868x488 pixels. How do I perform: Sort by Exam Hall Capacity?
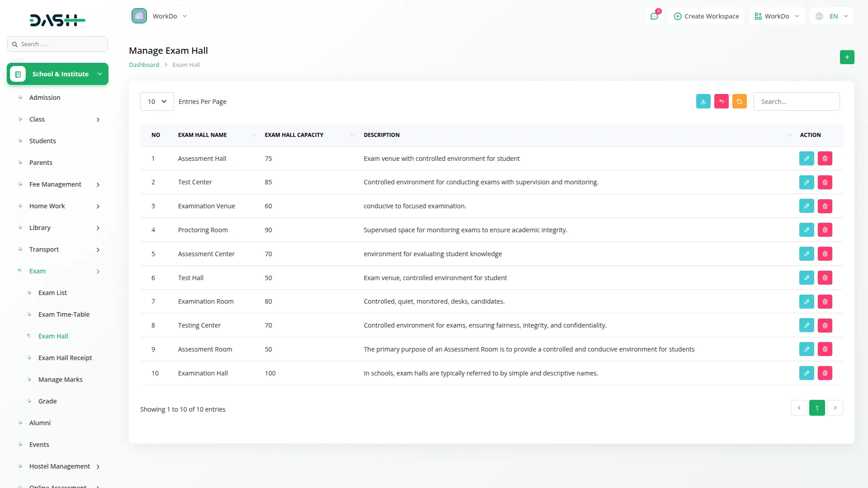[x=354, y=135]
